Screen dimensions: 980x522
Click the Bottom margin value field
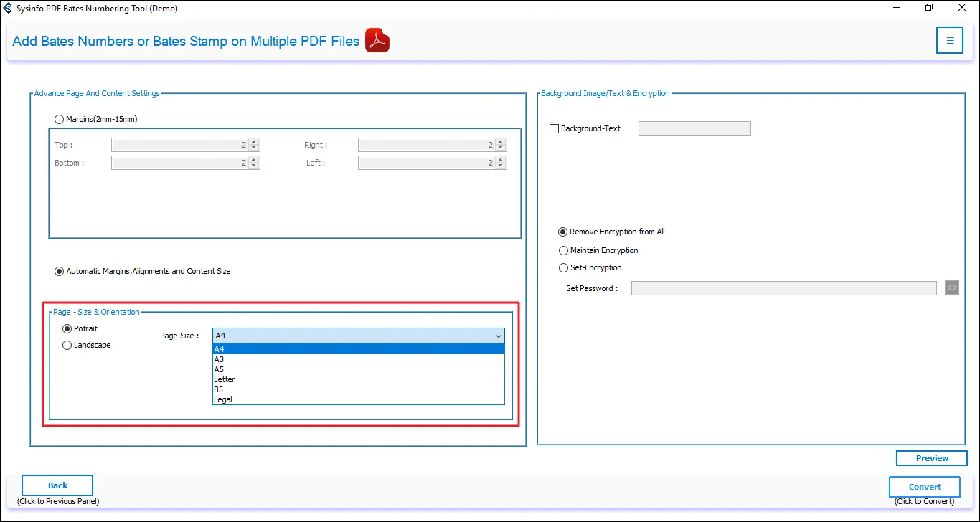coord(180,163)
